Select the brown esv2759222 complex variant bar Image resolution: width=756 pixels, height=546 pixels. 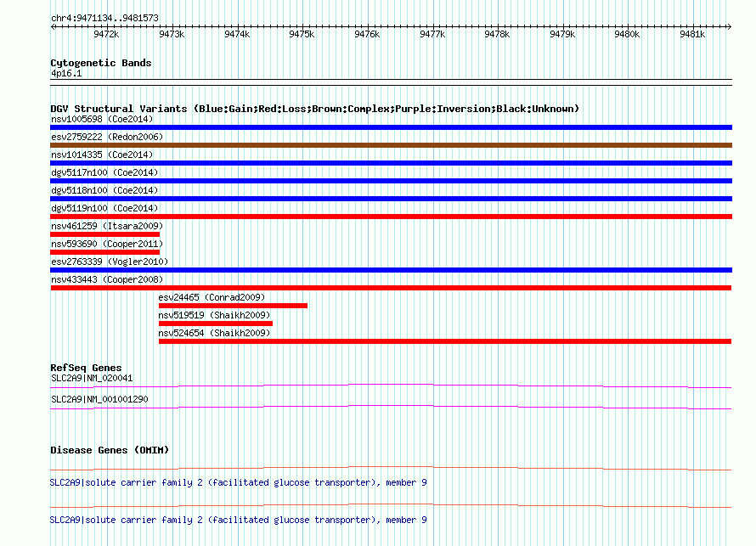391,145
